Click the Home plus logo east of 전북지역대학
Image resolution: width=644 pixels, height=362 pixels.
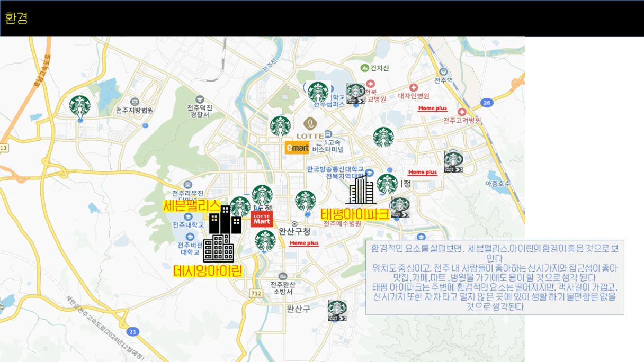coord(422,172)
